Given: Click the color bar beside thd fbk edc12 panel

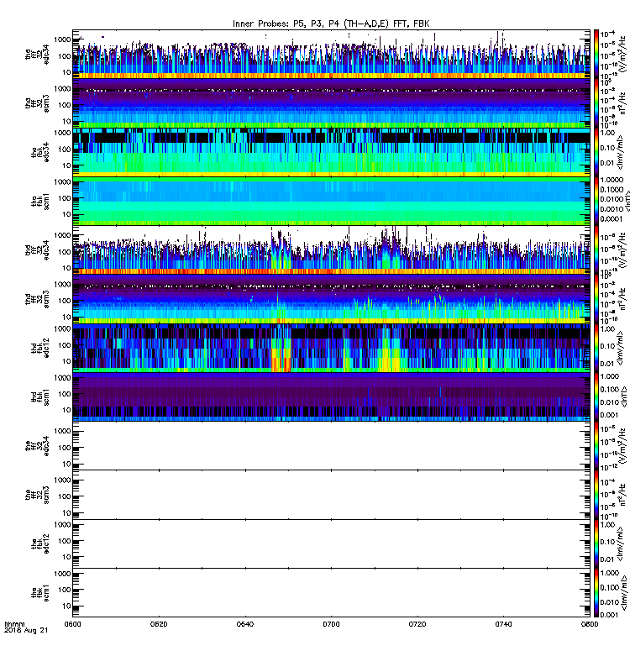Looking at the screenshot, I should tap(596, 347).
